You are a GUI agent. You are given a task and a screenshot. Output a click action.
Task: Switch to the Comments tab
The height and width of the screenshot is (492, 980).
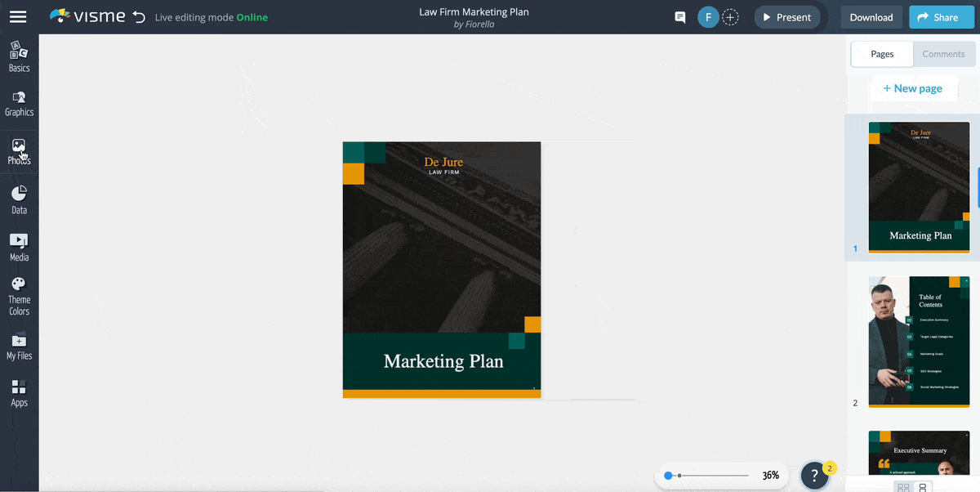click(943, 54)
